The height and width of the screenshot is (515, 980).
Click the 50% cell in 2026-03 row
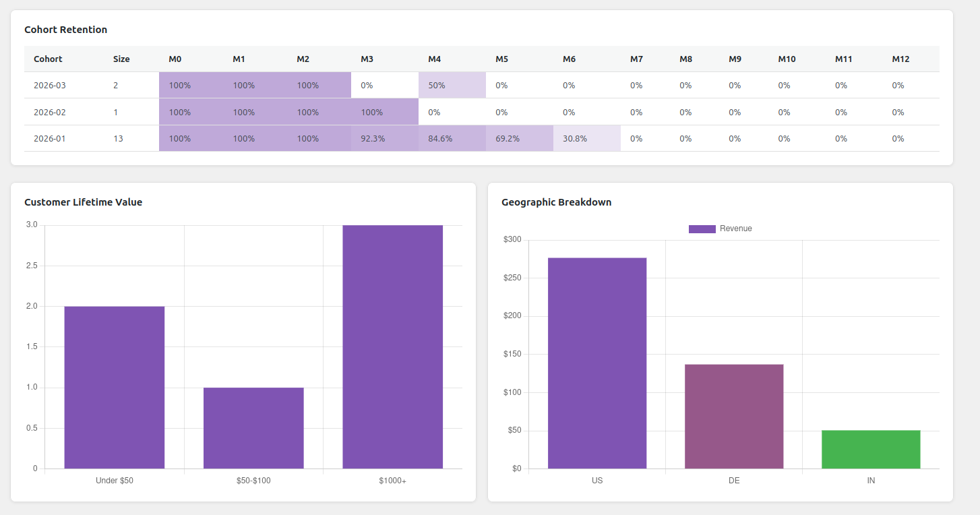tap(452, 86)
